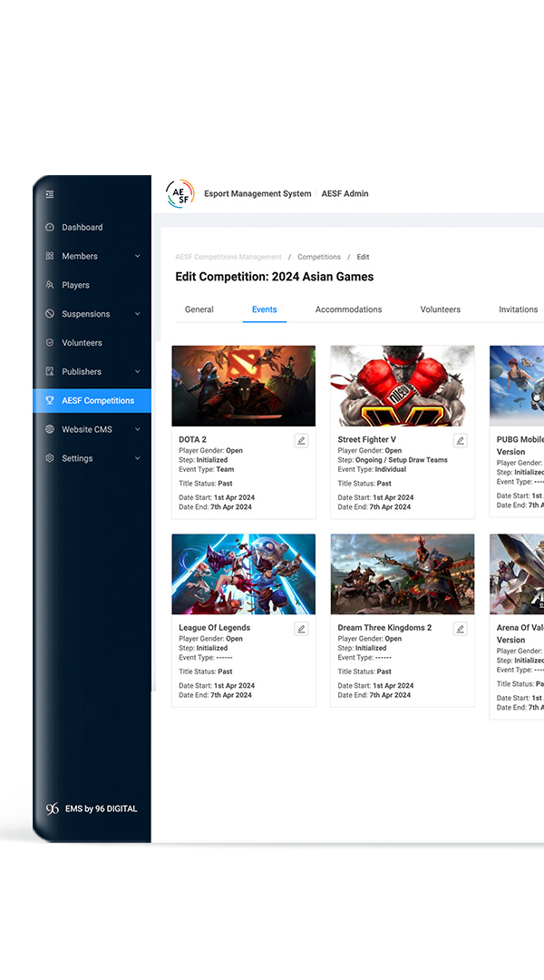Open the PUBG Mobile cover image
Screen dimensions: 544x980
[x=517, y=386]
